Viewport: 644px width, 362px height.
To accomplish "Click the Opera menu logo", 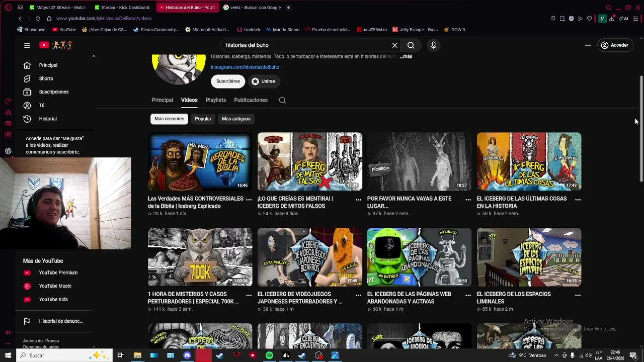I will [8, 8].
